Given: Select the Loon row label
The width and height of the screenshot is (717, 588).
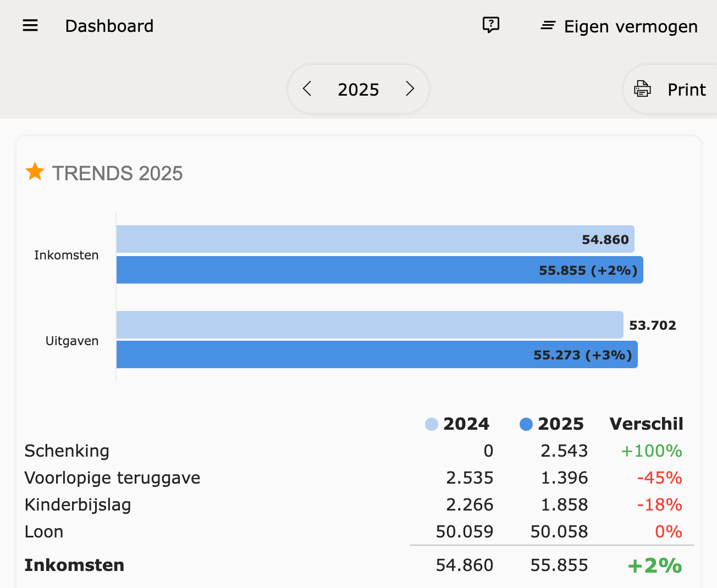Looking at the screenshot, I should click(x=44, y=532).
